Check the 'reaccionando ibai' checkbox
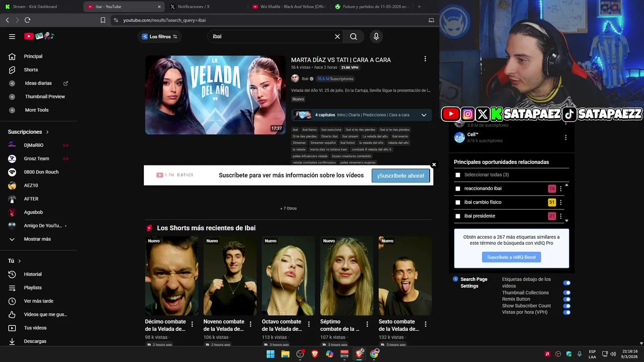Image resolution: width=644 pixels, height=362 pixels. tap(458, 189)
